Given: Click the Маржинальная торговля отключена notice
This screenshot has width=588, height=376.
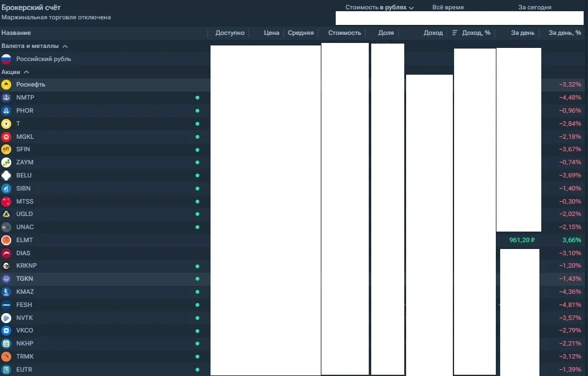Looking at the screenshot, I should pos(56,17).
